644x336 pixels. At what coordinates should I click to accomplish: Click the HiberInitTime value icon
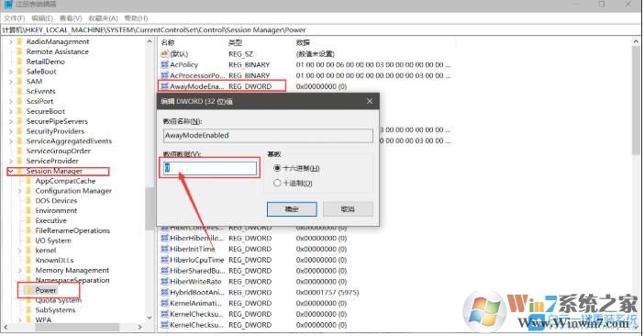pos(165,249)
